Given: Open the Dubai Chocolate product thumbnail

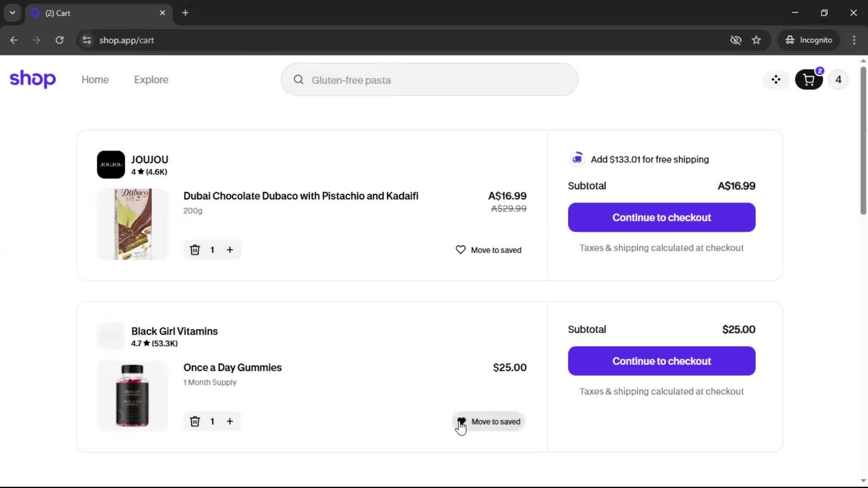Looking at the screenshot, I should click(x=132, y=224).
